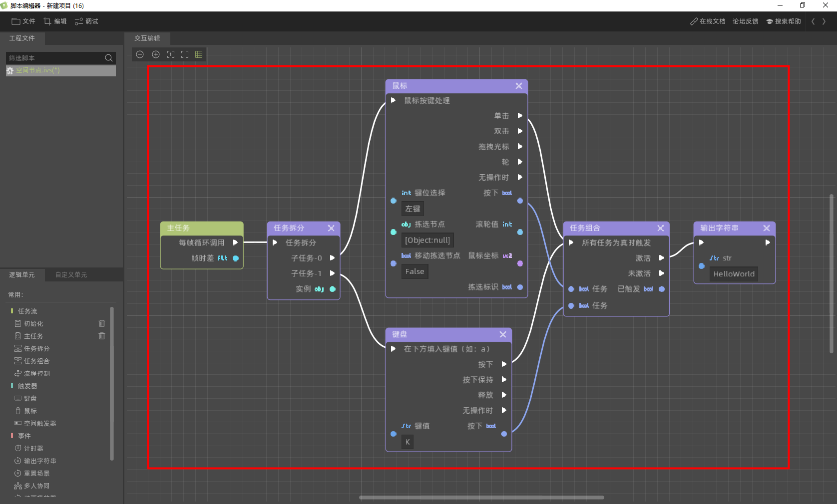Delete the 初始化 unit with trash icon
This screenshot has height=504, width=837.
pos(102,323)
